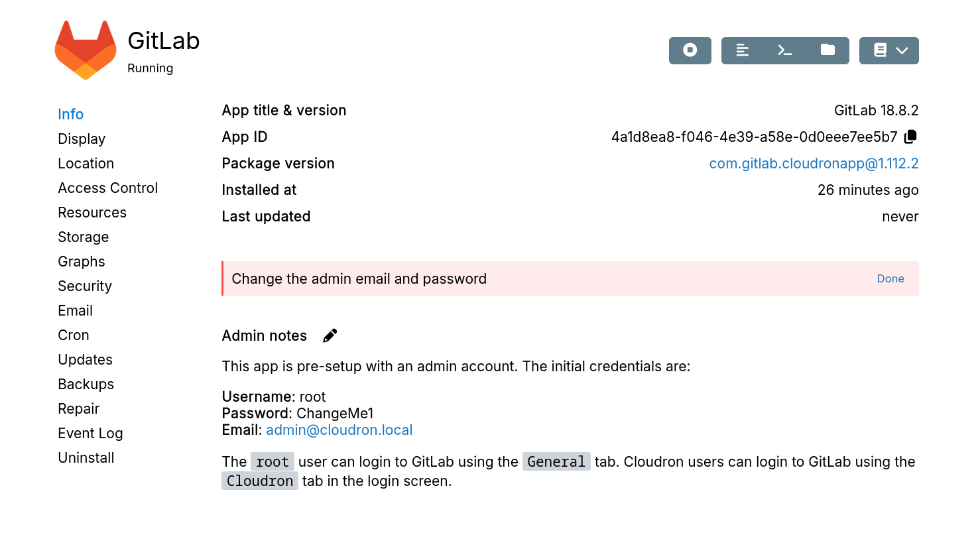Switch to the Resources section
The width and height of the screenshot is (980, 535).
pyautogui.click(x=92, y=212)
